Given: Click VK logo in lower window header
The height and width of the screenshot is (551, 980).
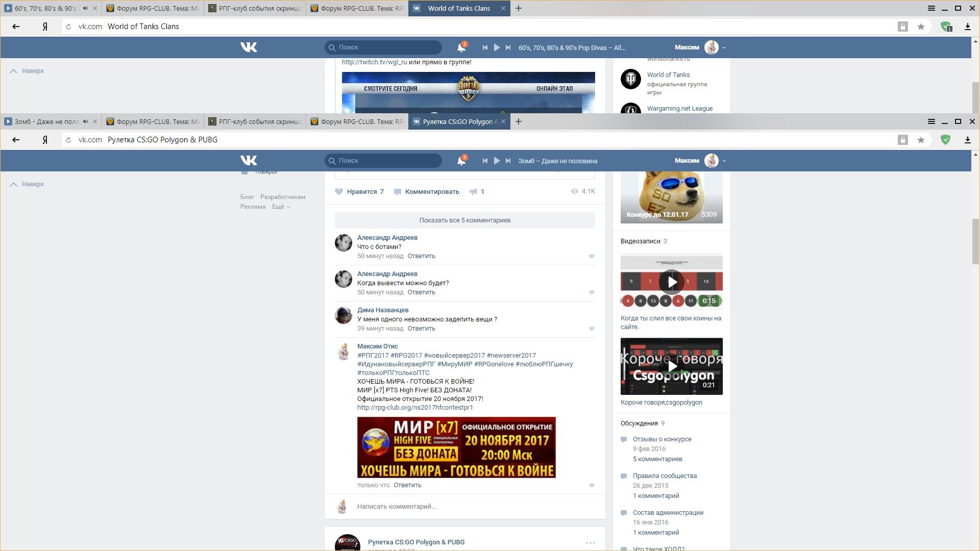Looking at the screenshot, I should click(x=249, y=161).
